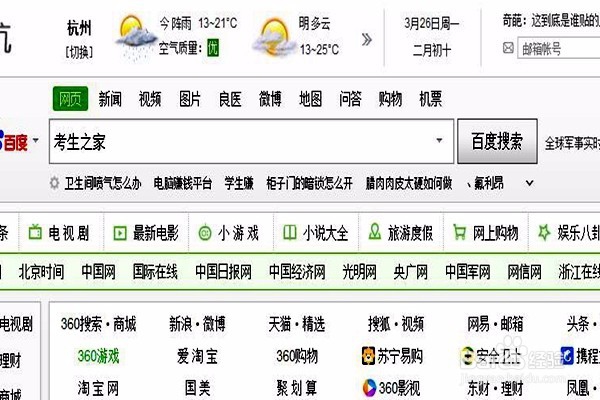The image size is (600, 400).
Task: Click the date 3月26日周一 calendar text
Action: point(432,24)
